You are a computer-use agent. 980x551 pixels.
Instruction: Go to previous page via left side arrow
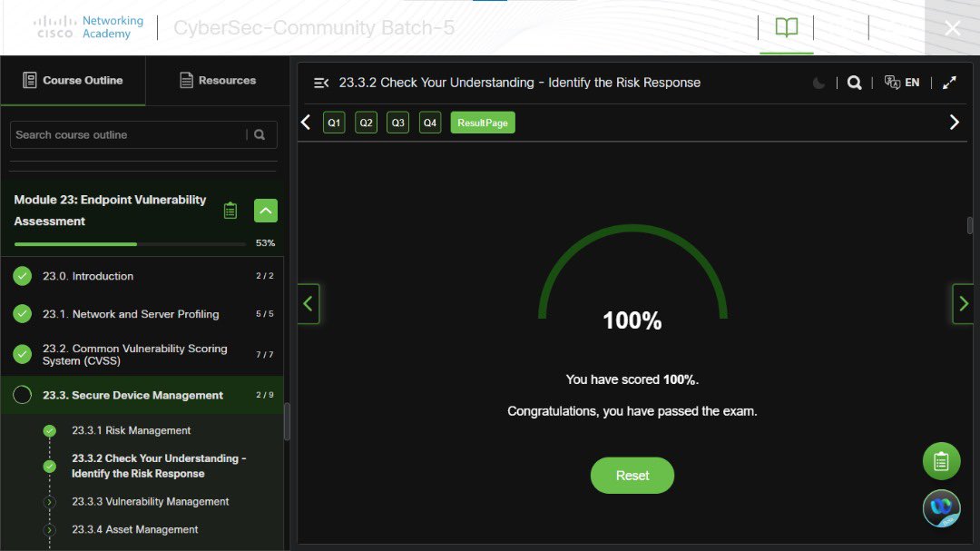pos(309,304)
